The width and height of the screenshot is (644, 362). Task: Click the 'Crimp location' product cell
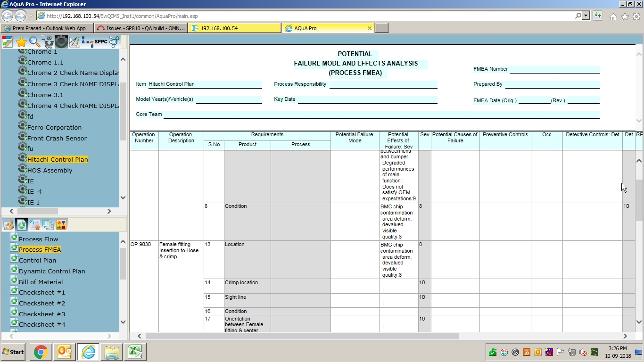[x=247, y=286]
